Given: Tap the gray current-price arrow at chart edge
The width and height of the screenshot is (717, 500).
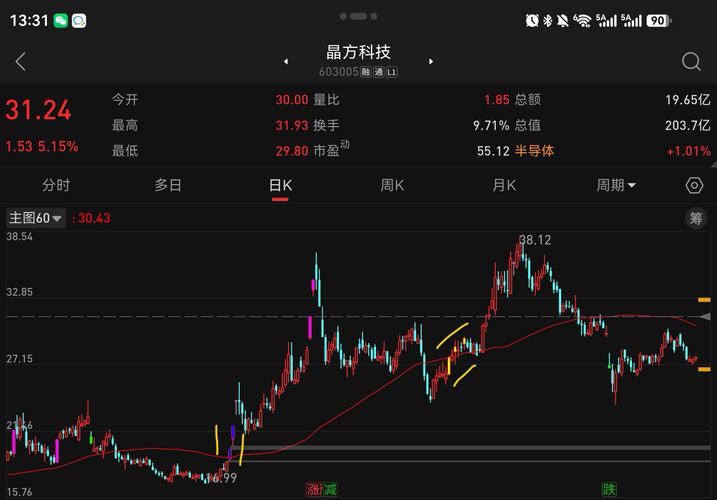Looking at the screenshot, I should [x=705, y=317].
